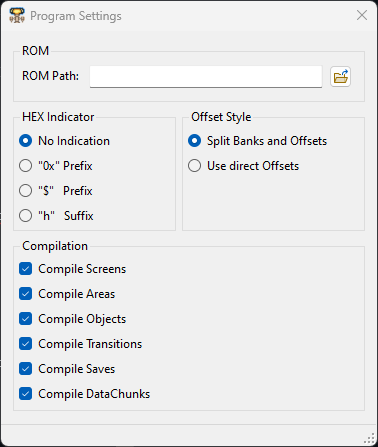Toggle the Compile Areas checkbox

(26, 294)
